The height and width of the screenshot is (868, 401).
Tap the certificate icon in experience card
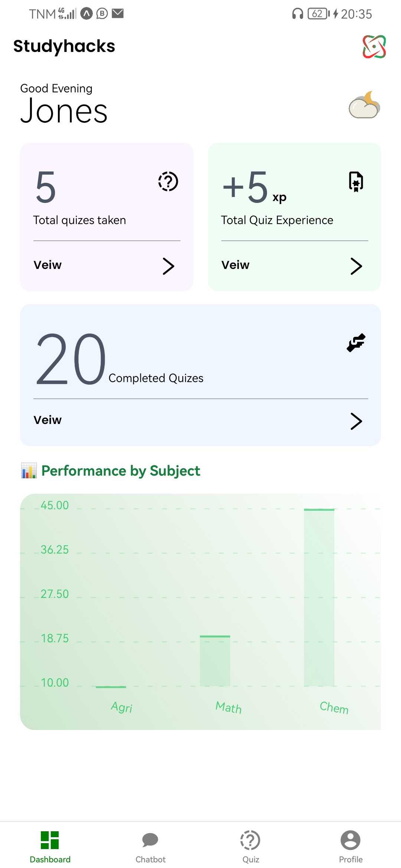(x=356, y=181)
